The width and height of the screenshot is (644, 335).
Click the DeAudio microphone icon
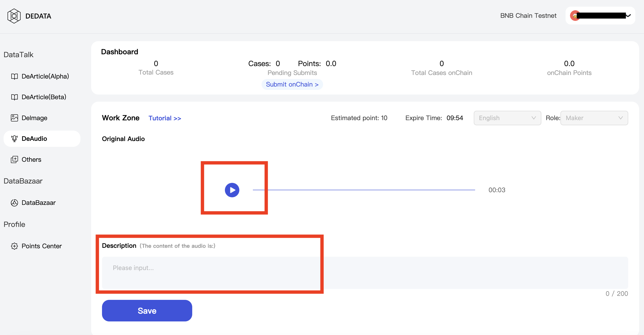[x=14, y=139]
